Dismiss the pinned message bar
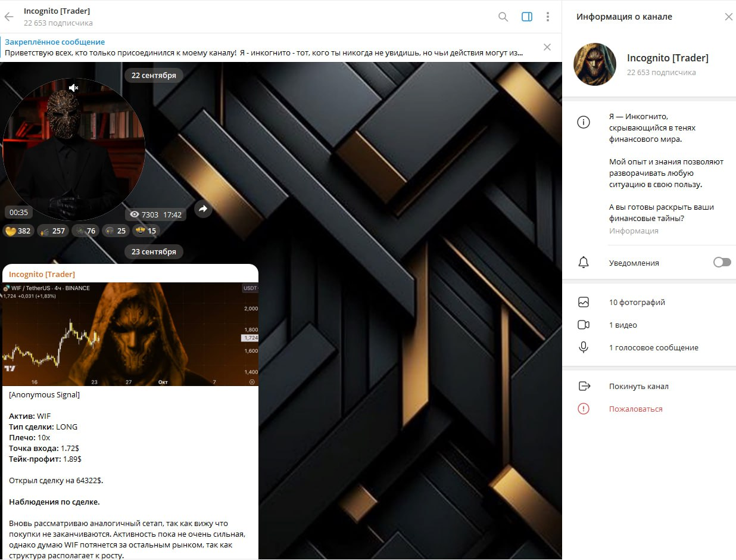 (547, 46)
